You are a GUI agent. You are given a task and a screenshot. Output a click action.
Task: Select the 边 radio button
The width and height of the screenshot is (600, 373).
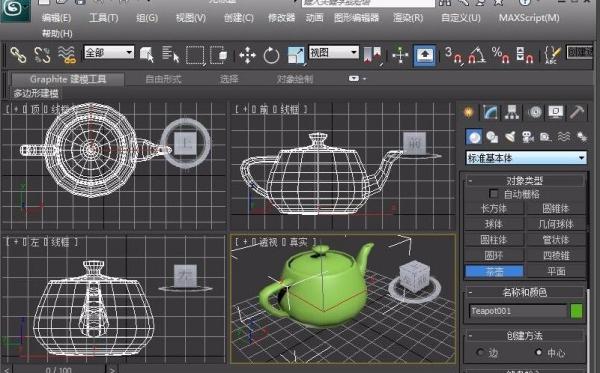click(480, 352)
